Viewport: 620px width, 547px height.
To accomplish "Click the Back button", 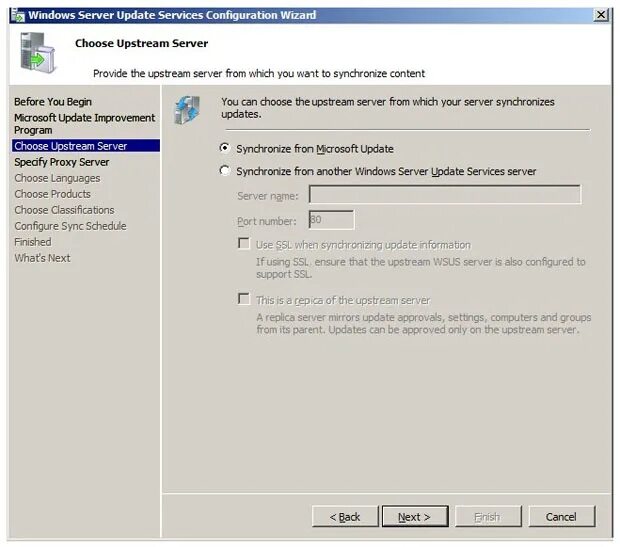I will (x=345, y=517).
